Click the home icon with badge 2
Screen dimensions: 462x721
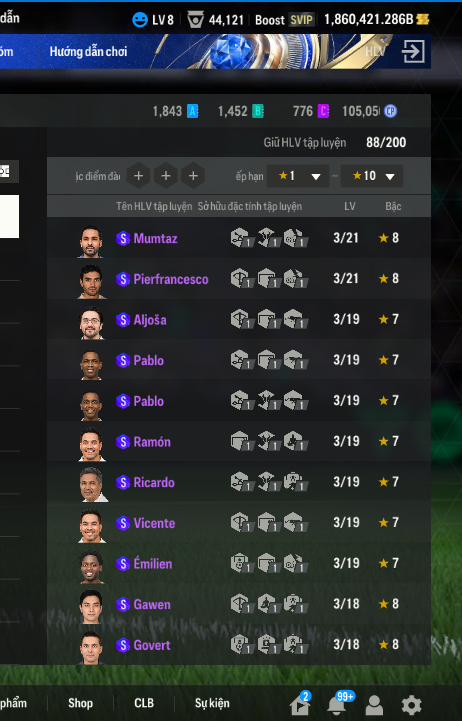click(x=300, y=704)
